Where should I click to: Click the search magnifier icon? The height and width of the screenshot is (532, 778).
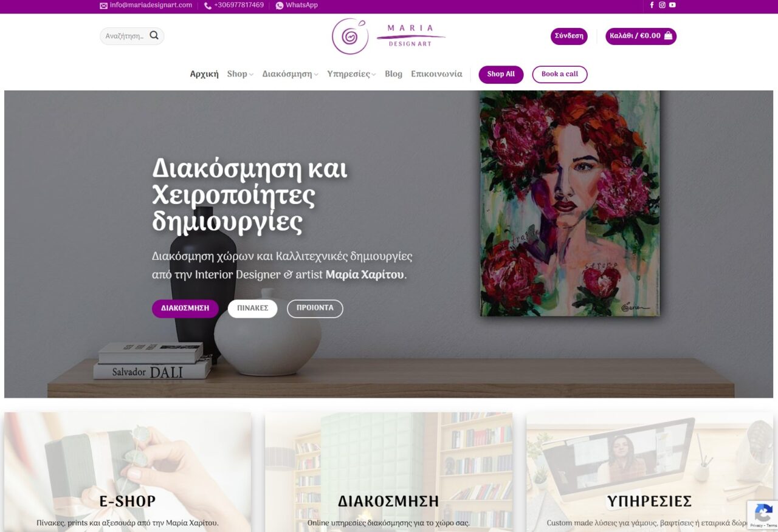coord(154,36)
